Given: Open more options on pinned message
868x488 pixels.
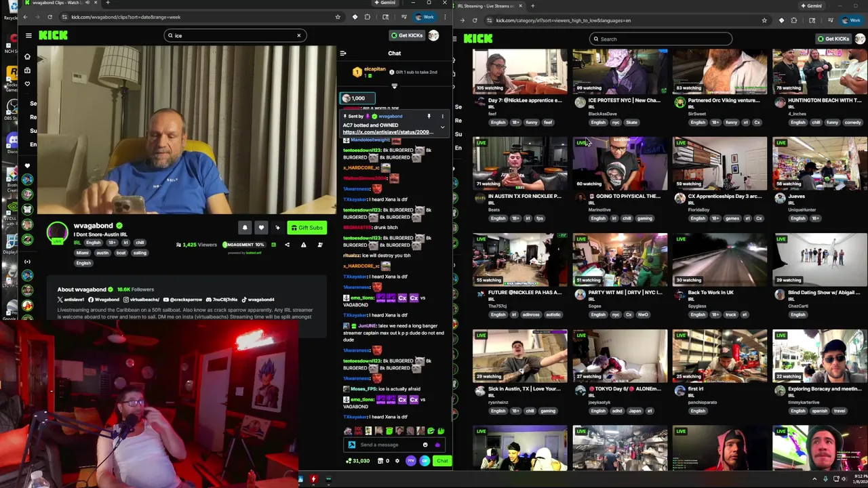Looking at the screenshot, I should click(442, 117).
